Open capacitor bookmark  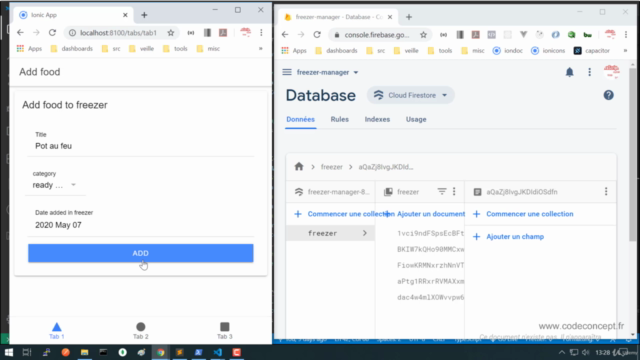[591, 51]
